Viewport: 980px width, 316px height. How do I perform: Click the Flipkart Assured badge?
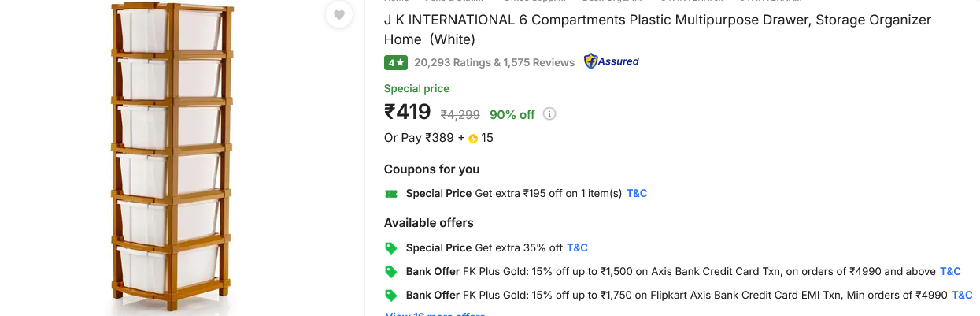pyautogui.click(x=611, y=61)
